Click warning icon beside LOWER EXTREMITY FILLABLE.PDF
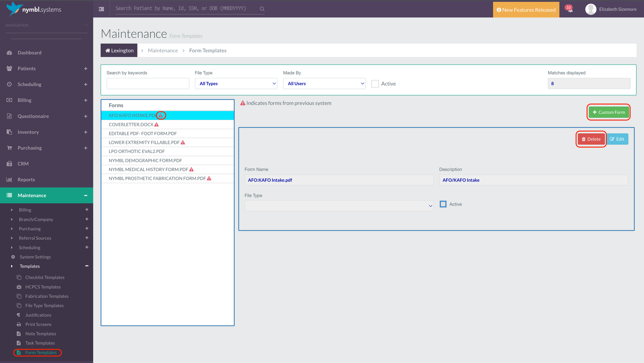The image size is (644, 363). click(x=183, y=143)
